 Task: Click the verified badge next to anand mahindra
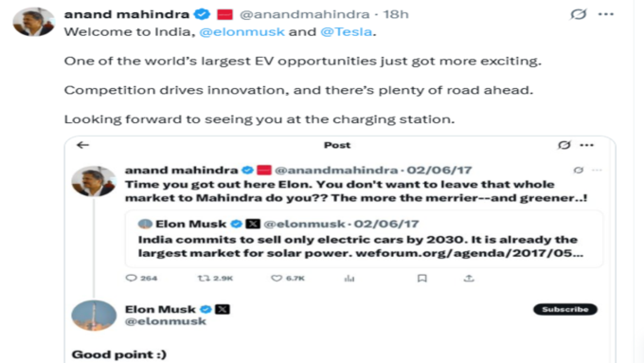pos(202,14)
